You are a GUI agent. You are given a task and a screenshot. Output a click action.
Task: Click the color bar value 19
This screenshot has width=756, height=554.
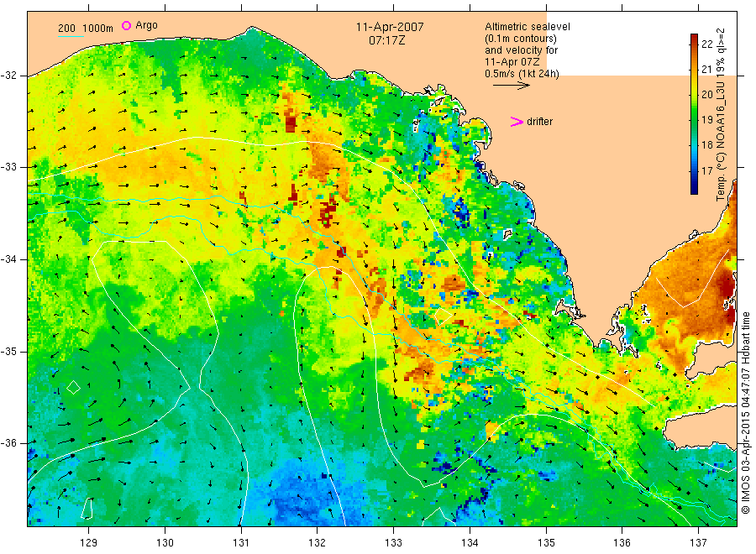pyautogui.click(x=706, y=119)
